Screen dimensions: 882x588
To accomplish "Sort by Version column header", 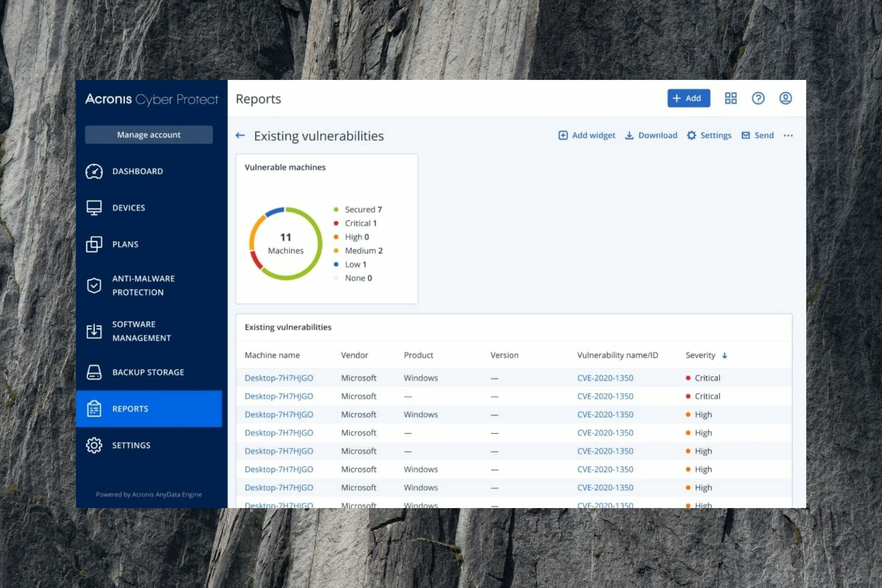I will pos(504,355).
